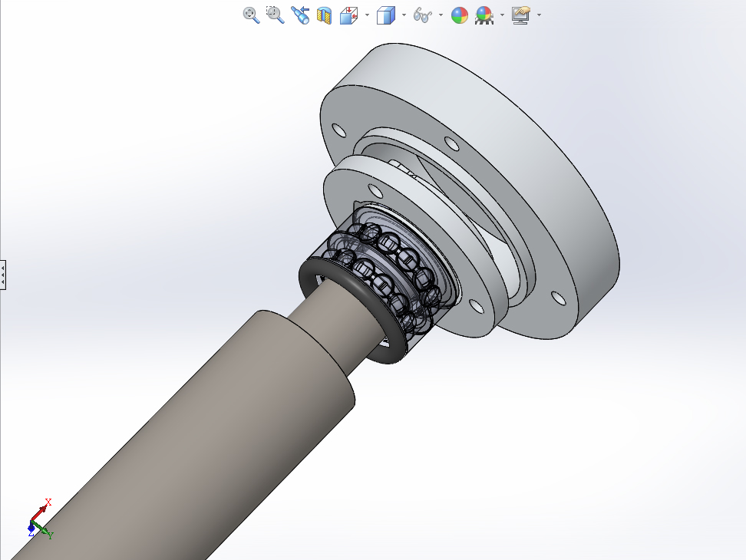Select the Zoom to Area tool
This screenshot has height=560, width=746.
click(x=275, y=15)
